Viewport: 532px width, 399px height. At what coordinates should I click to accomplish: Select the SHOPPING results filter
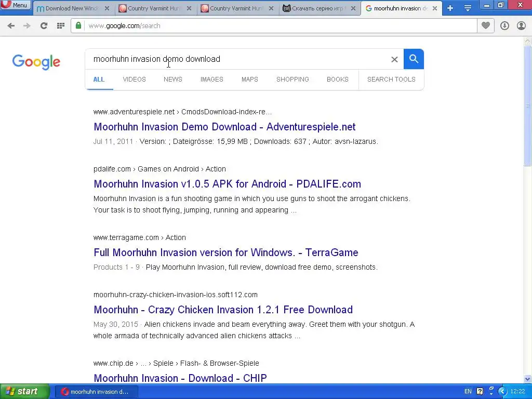pos(292,79)
